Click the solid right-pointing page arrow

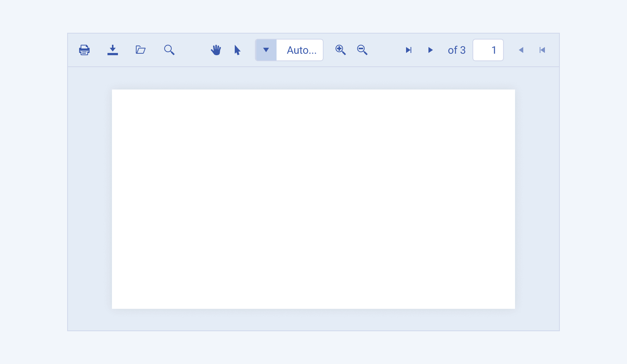point(430,50)
